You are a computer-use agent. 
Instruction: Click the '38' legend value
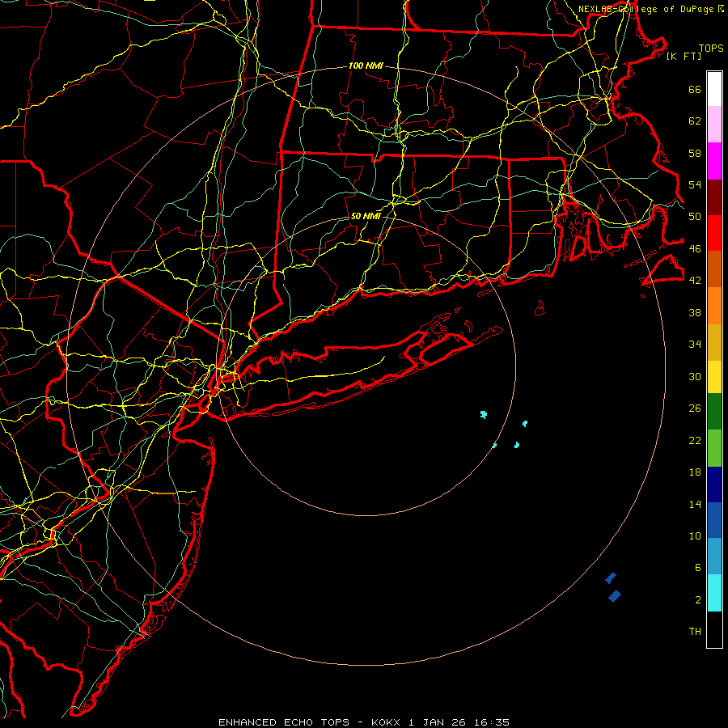pyautogui.click(x=695, y=312)
